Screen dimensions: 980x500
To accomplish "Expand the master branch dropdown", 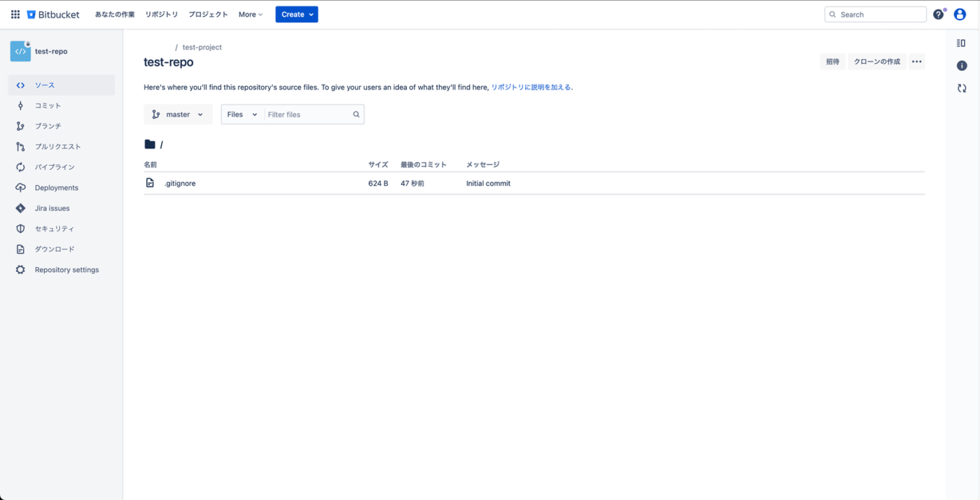I will [x=178, y=115].
